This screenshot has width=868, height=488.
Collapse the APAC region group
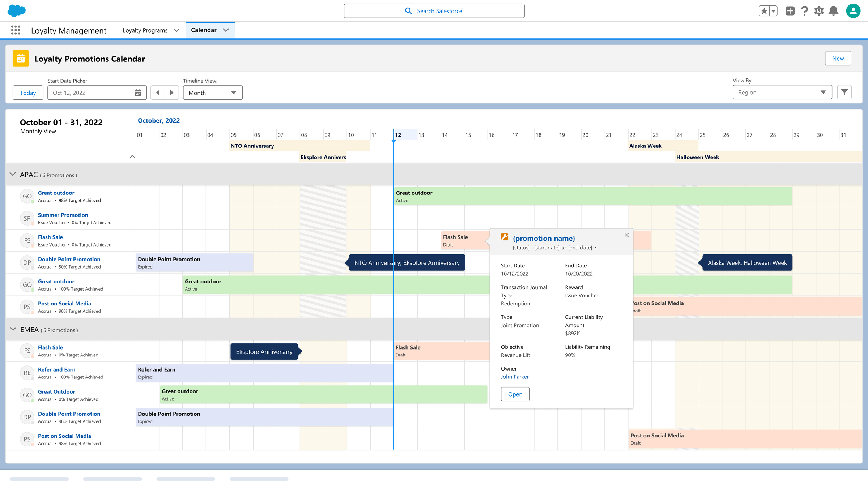tap(13, 174)
